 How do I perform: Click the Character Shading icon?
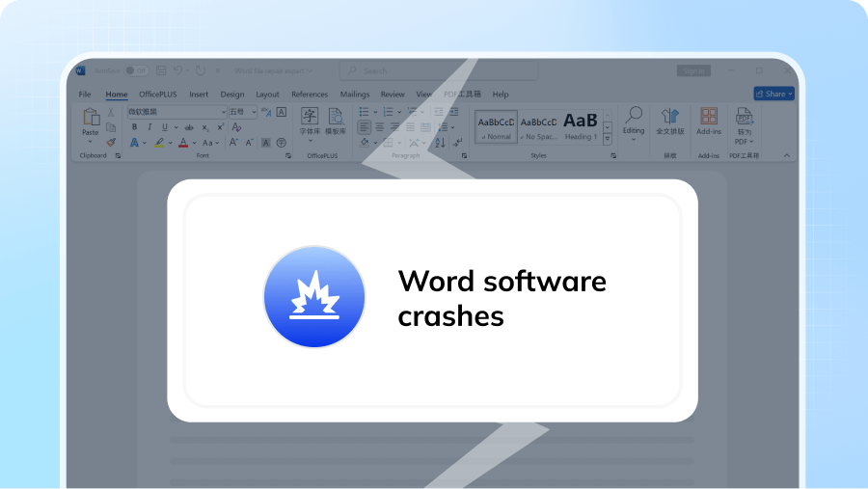tap(266, 143)
